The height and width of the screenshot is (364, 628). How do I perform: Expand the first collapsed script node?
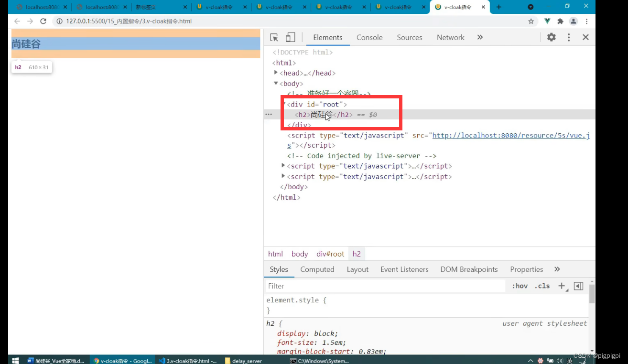[x=283, y=166]
